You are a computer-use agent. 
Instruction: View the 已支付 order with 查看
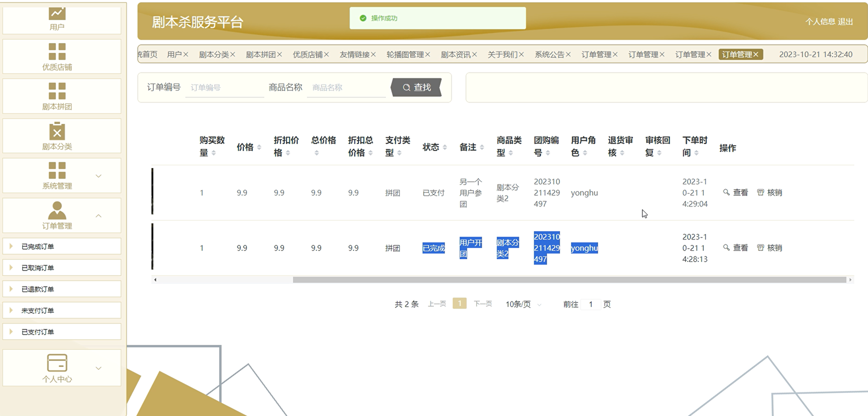coord(735,193)
